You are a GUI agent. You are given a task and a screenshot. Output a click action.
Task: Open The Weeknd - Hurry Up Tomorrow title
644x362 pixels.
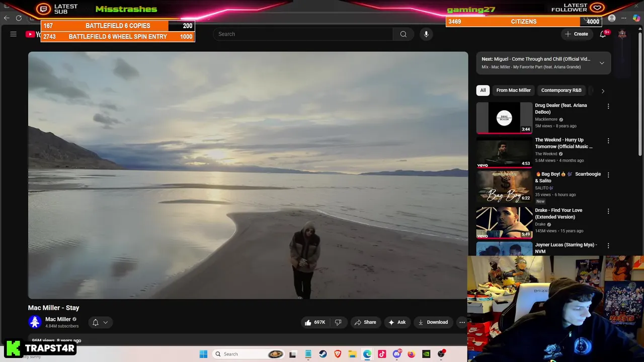tap(563, 143)
